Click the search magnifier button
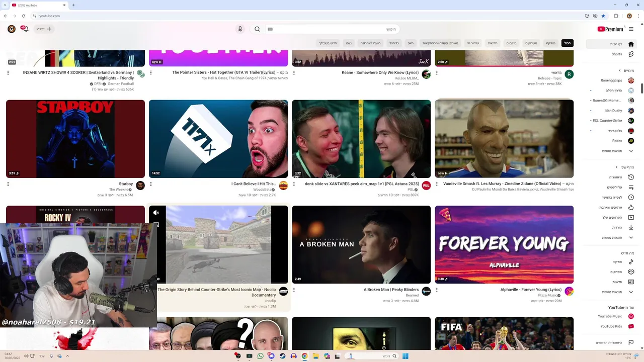The width and height of the screenshot is (644, 362). pos(257,29)
